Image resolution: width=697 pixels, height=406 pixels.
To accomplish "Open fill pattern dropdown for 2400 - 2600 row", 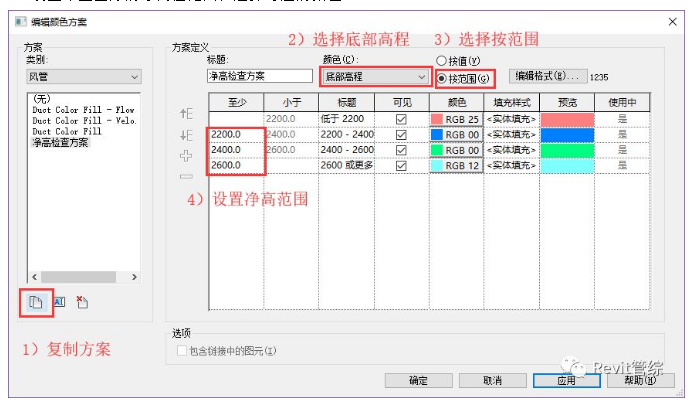I will (511, 150).
